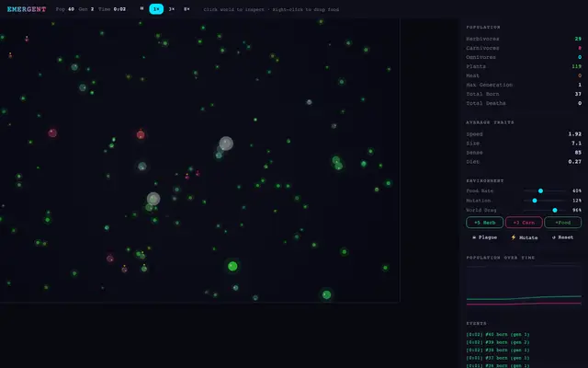
Task: Click the event '#39 born' log entry
Action: click(x=498, y=342)
